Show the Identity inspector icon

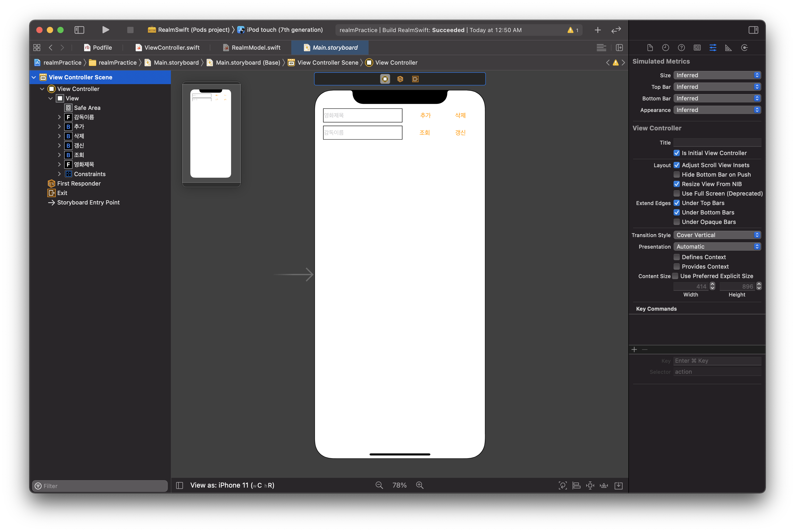coord(697,48)
